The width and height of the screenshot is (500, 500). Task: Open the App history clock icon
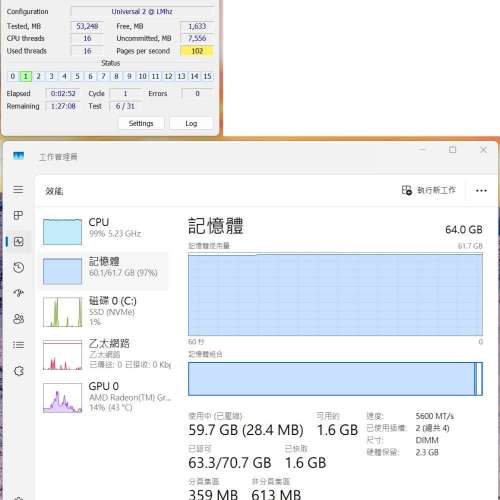[x=18, y=267]
